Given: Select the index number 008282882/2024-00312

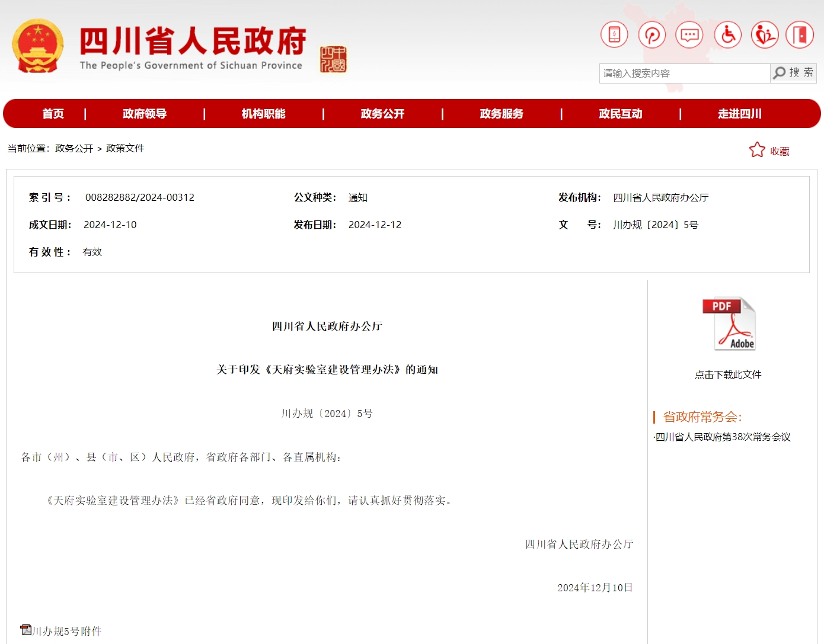Looking at the screenshot, I should tap(140, 197).
